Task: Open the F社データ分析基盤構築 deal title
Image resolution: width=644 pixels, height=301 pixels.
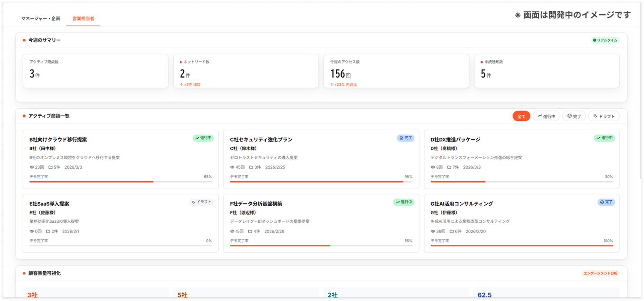Action: (256, 203)
